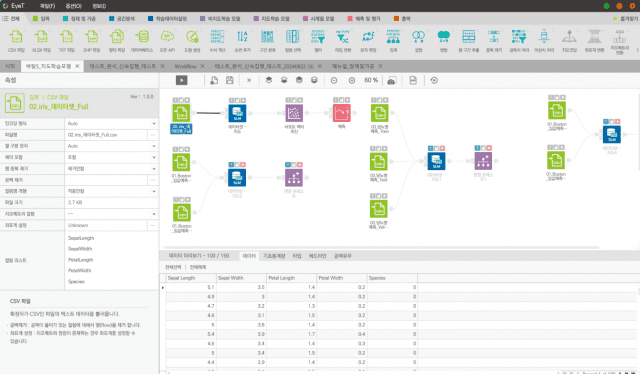
Task: Switch to the 지도학습 모델 category tab
Action: (x=271, y=19)
